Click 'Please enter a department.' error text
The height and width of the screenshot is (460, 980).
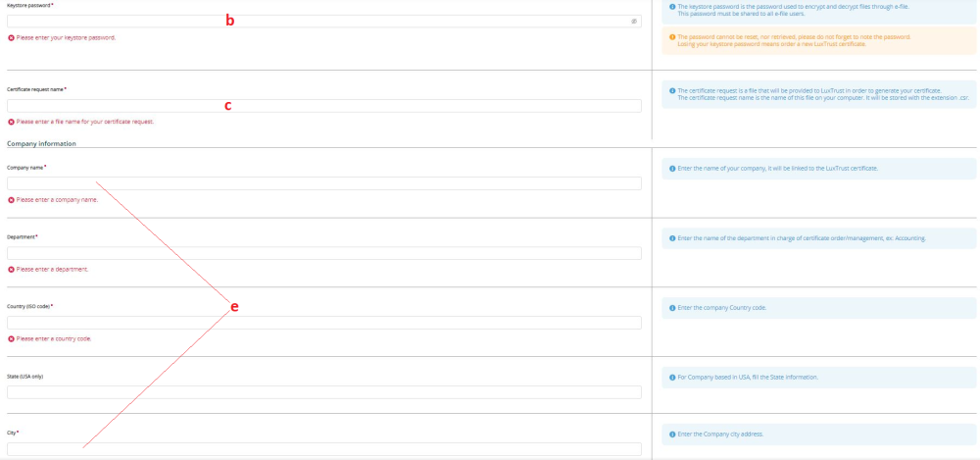pos(52,270)
